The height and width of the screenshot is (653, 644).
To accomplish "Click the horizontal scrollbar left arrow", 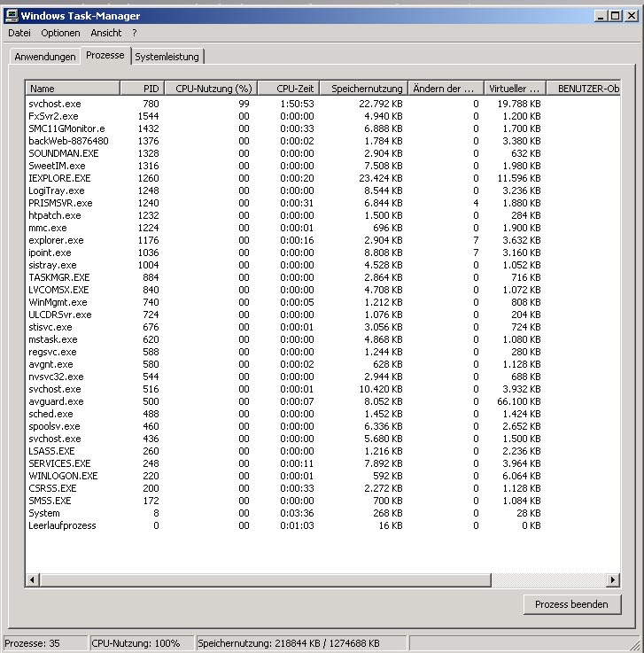I will [32, 579].
